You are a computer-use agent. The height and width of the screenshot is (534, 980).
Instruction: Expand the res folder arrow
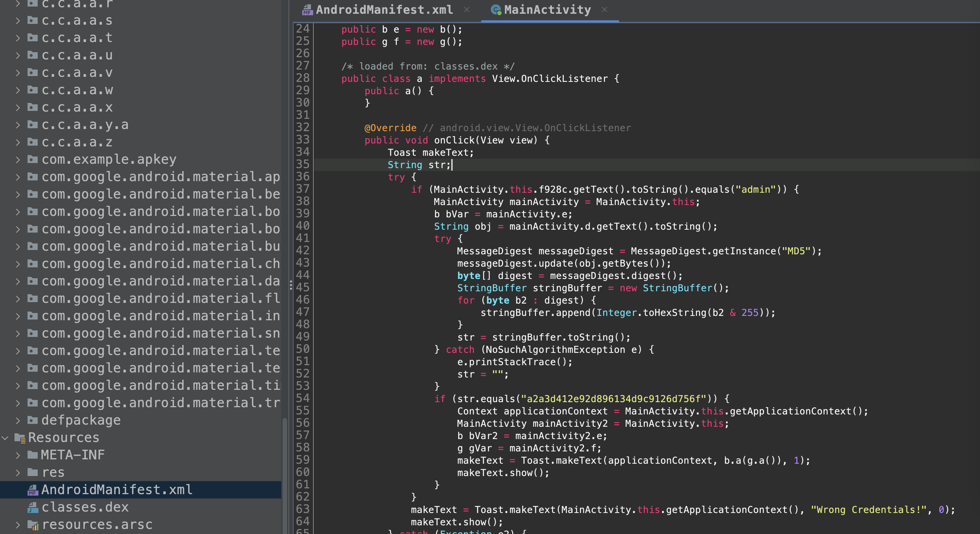click(x=18, y=472)
